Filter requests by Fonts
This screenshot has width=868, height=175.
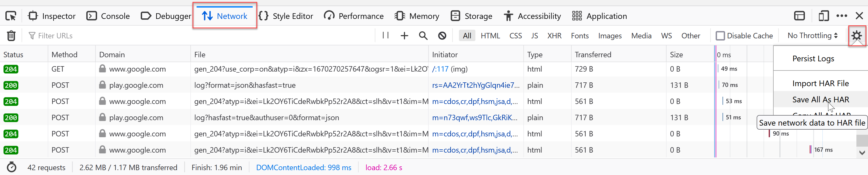[x=579, y=36]
